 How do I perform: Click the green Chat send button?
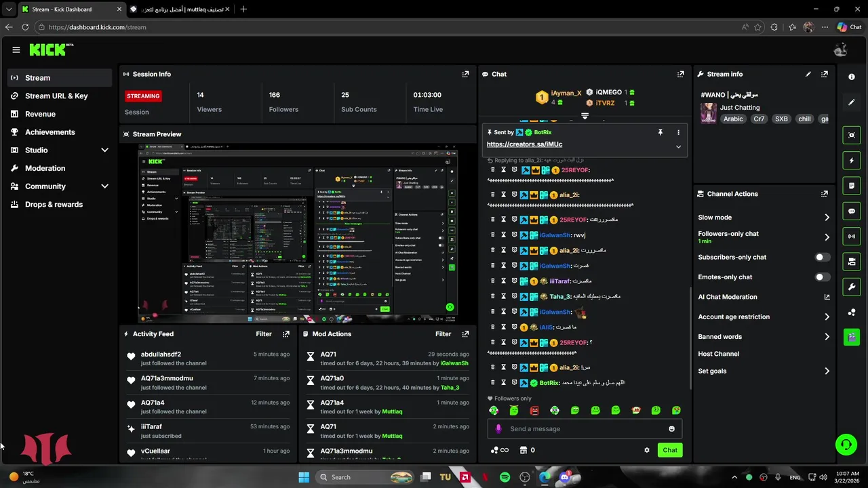pos(670,450)
